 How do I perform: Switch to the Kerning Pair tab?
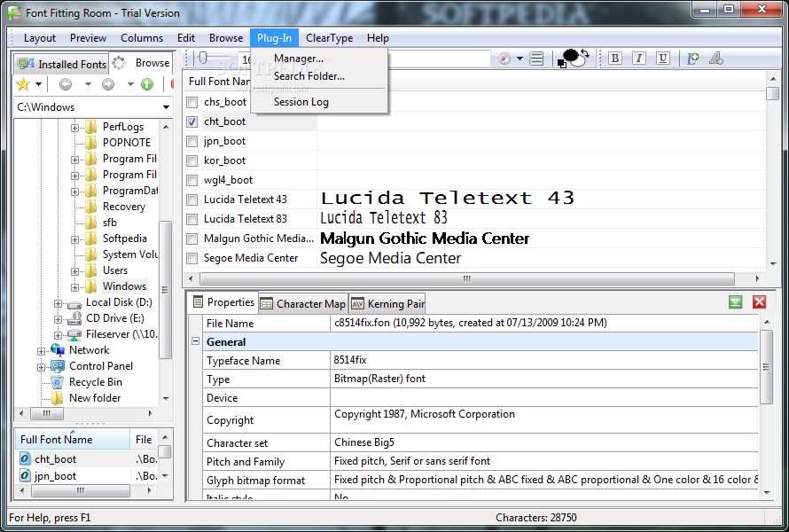388,303
